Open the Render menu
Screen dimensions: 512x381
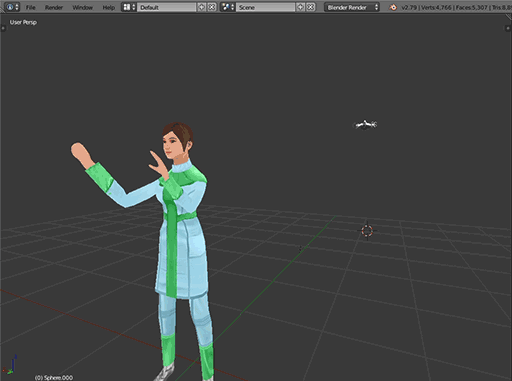pos(54,7)
